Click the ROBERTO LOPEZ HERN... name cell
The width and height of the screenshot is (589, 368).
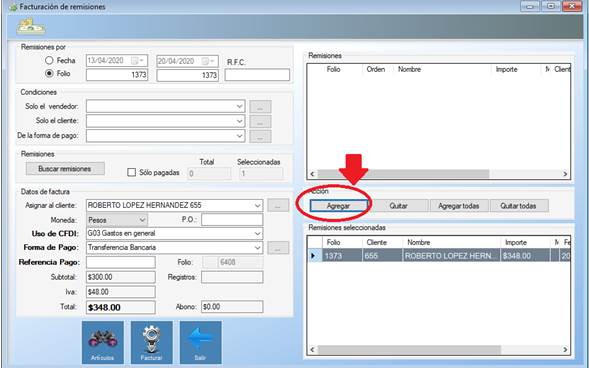(x=452, y=256)
